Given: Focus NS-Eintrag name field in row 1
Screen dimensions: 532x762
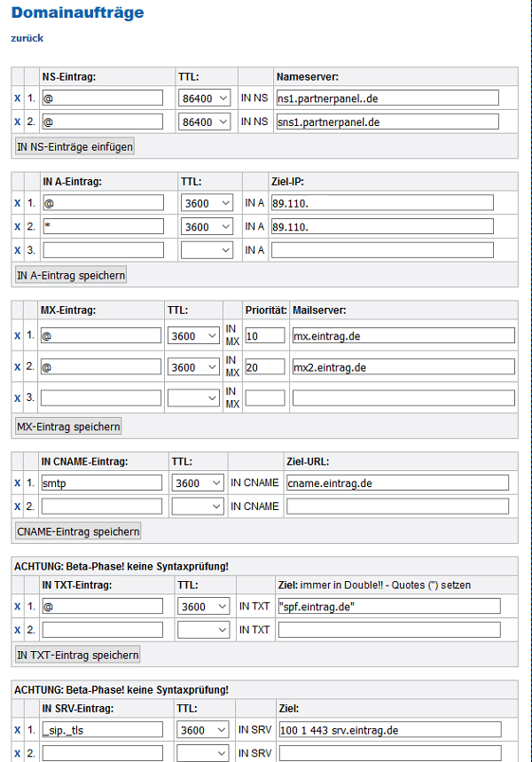Looking at the screenshot, I should [103, 98].
